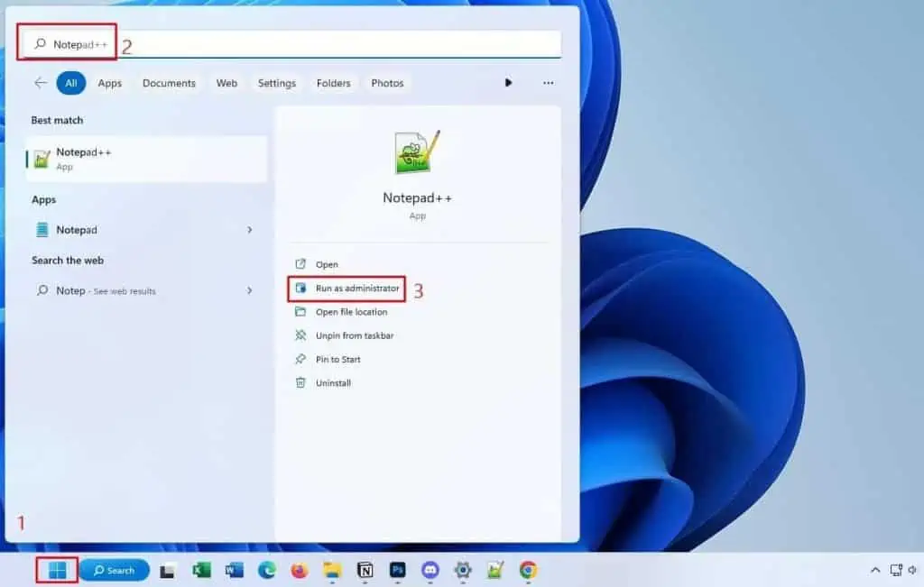
Task: Open the Start menu
Action: coord(56,570)
